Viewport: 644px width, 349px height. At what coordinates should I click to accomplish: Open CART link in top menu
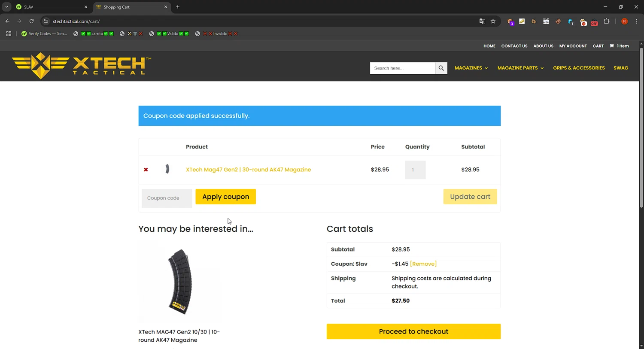point(598,46)
